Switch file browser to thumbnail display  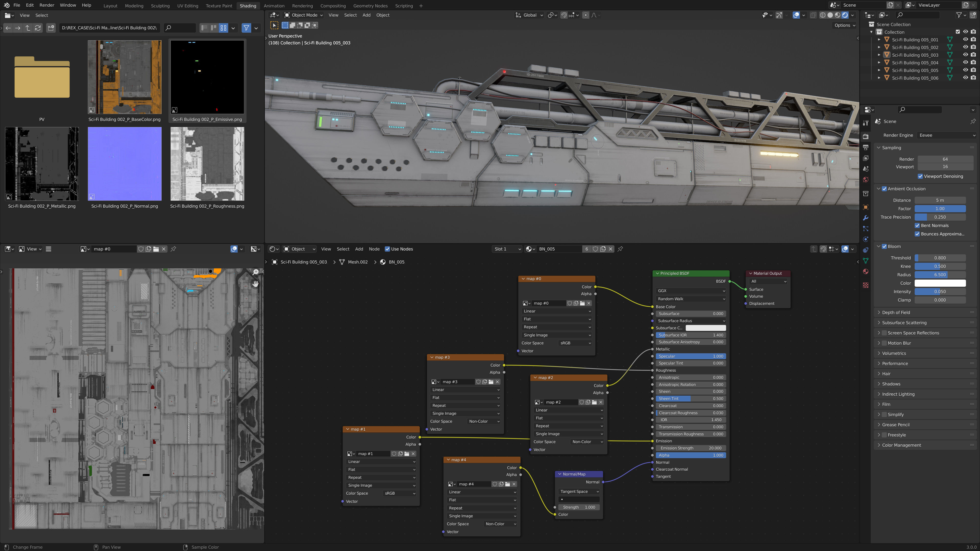tap(223, 28)
